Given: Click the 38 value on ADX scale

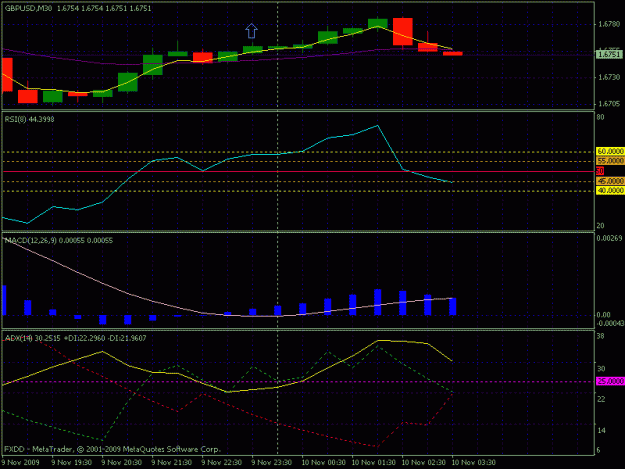Looking at the screenshot, I should 600,336.
